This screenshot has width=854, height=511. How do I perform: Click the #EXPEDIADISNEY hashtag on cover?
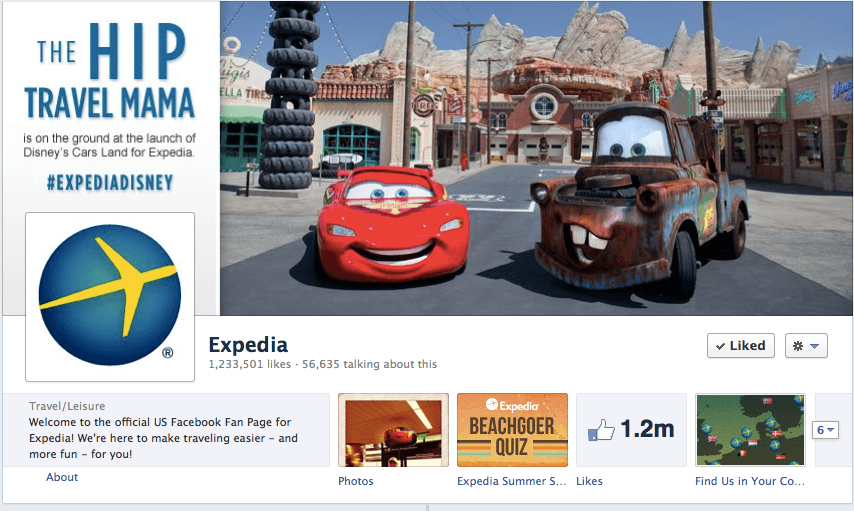click(x=110, y=182)
